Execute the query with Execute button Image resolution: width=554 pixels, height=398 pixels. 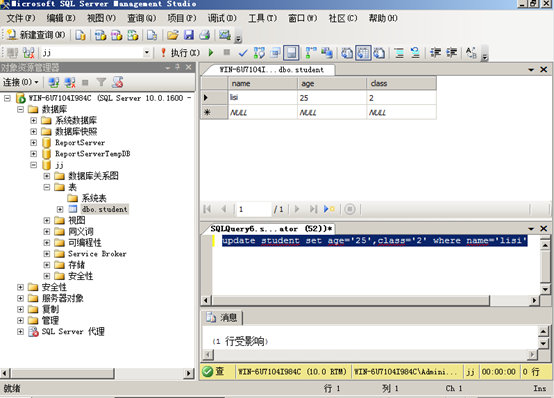click(180, 53)
